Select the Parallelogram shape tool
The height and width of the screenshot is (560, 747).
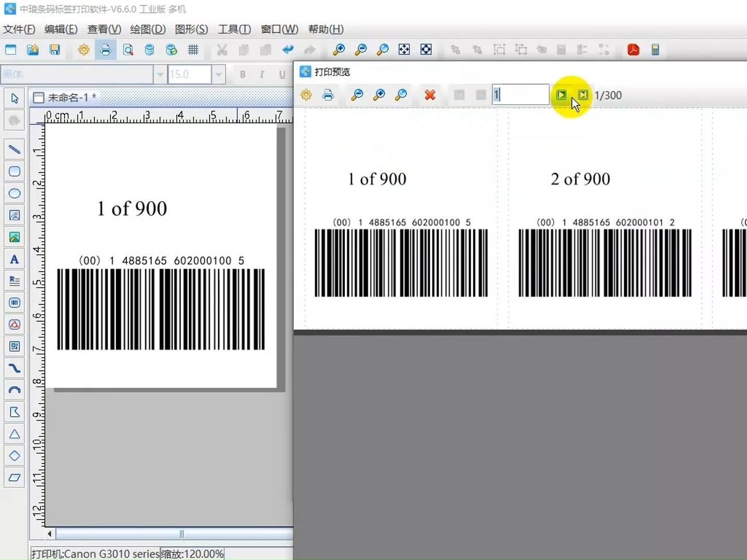(x=15, y=478)
